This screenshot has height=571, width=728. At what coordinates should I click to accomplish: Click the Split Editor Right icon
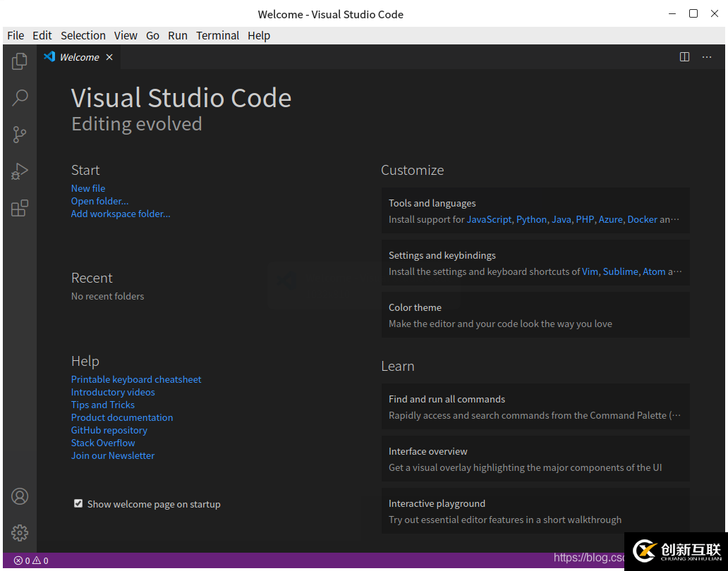684,57
